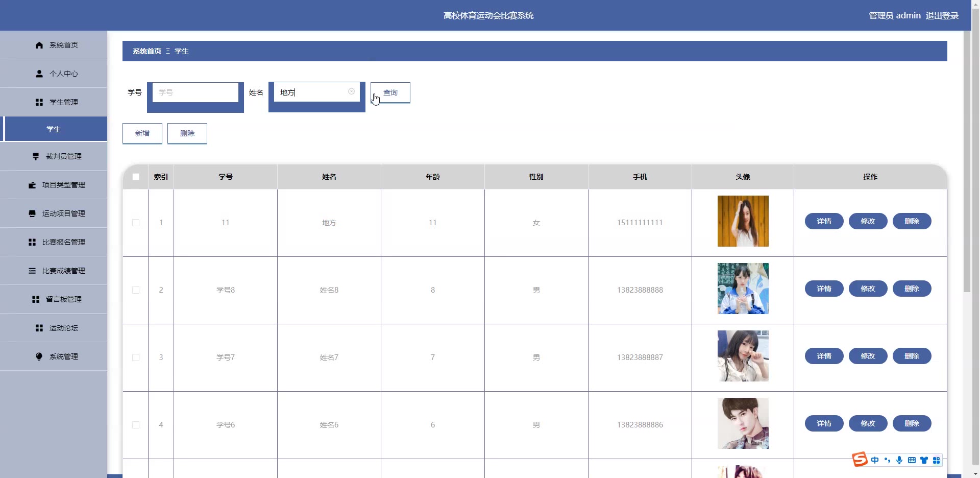Focus the 姓名 input containing 地方

click(316, 92)
